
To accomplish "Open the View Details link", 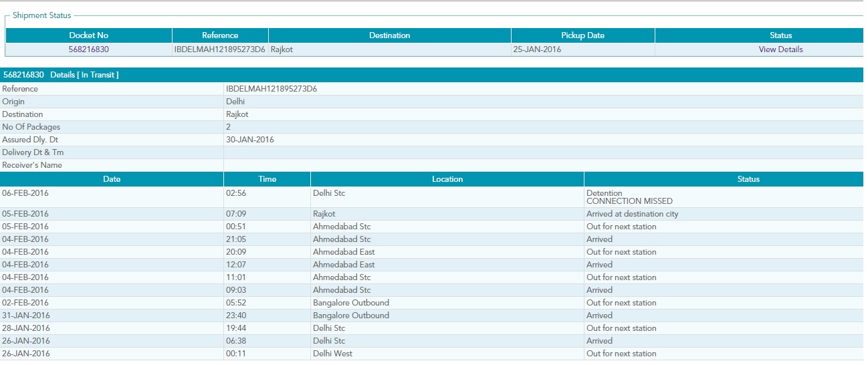I will pos(780,49).
